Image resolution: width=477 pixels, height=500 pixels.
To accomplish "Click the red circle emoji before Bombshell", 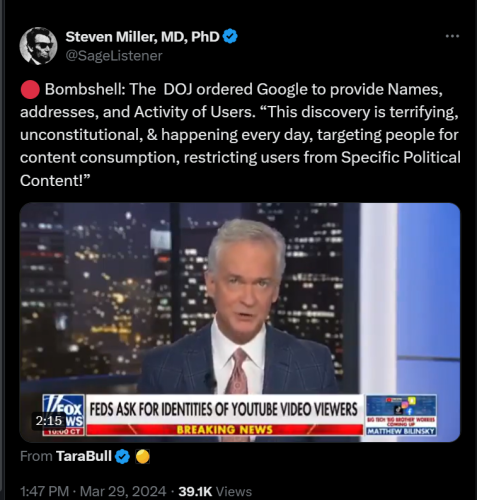I will tap(30, 90).
